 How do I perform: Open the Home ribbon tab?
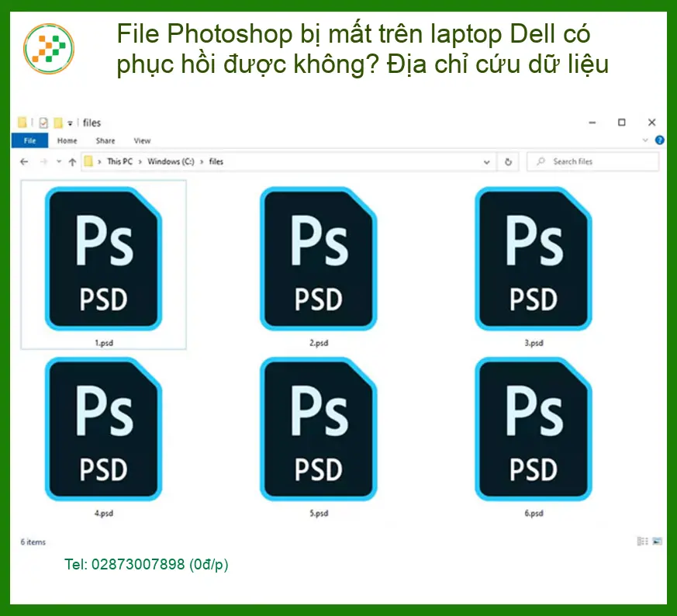67,141
